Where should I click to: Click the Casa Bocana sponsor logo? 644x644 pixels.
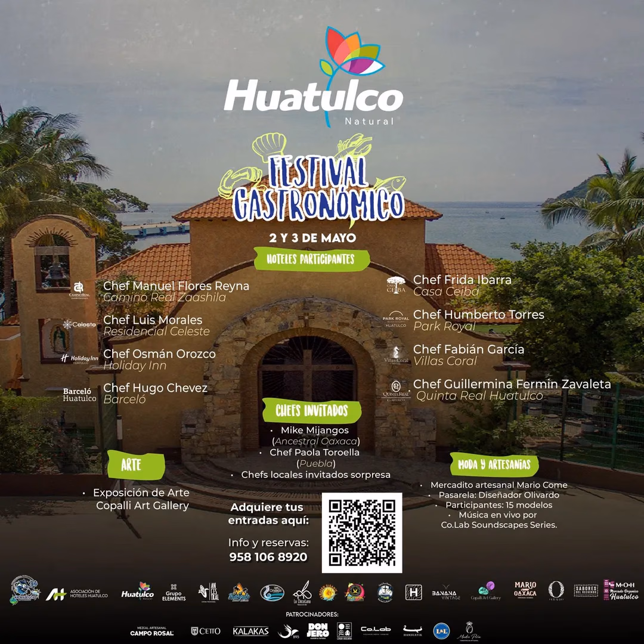coord(344,631)
